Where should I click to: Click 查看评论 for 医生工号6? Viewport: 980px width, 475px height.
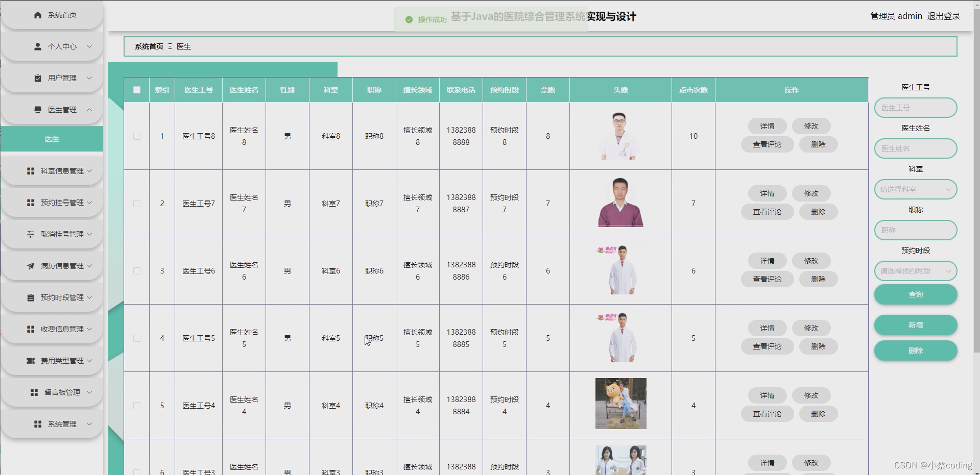pos(767,279)
